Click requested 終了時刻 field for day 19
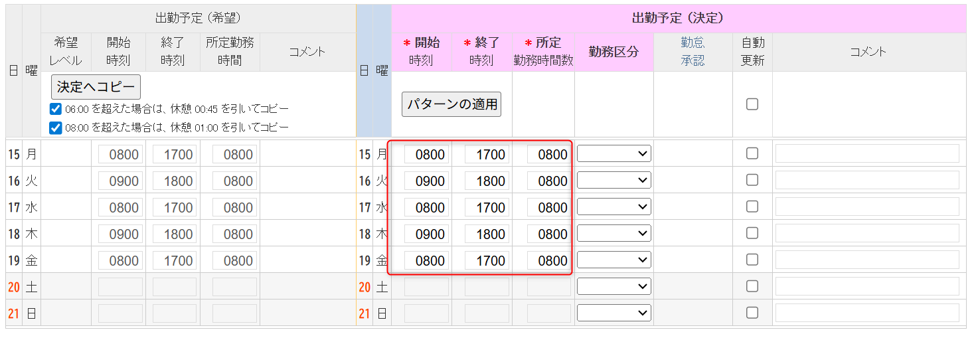Viewport: 980px width, 340px height. point(175,261)
